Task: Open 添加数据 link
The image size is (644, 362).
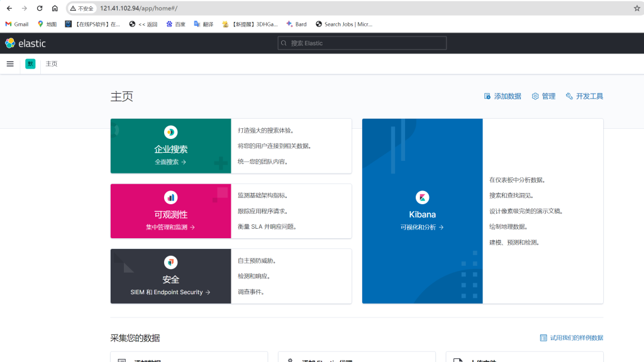Action: (502, 96)
